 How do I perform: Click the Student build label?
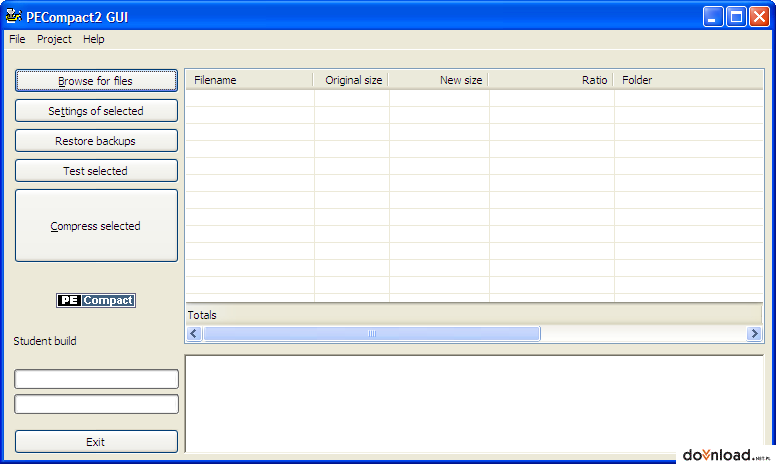click(x=45, y=341)
